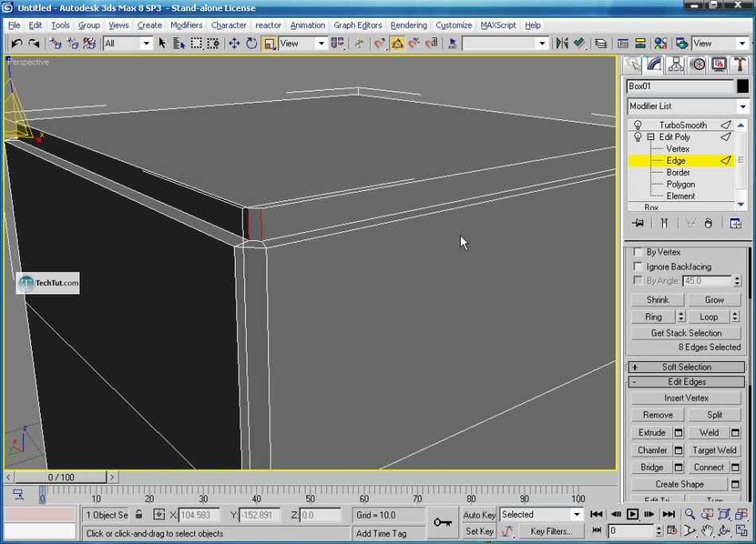This screenshot has height=544, width=756.
Task: Click the Arc Rotate viewport tool
Action: (x=724, y=531)
